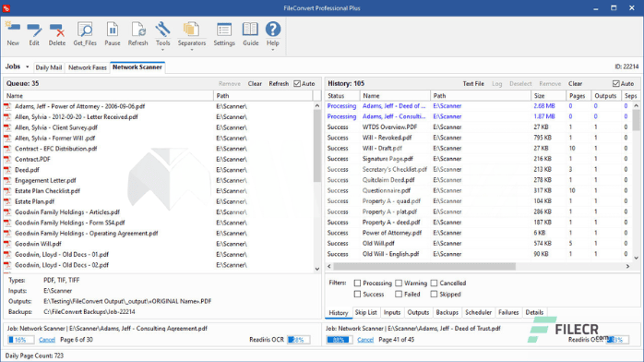Click Refresh in the Queue header
The width and height of the screenshot is (644, 362).
click(279, 83)
